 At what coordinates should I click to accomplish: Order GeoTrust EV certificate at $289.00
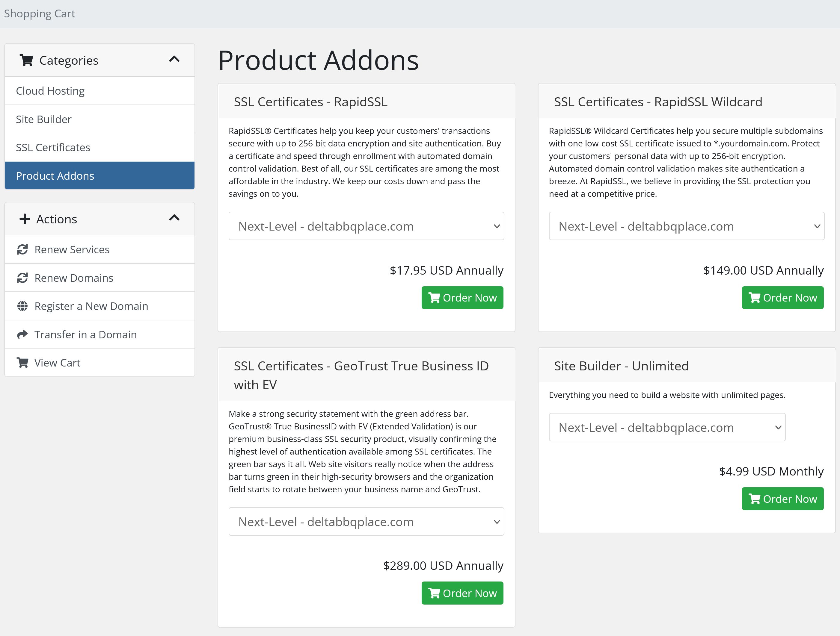(462, 593)
